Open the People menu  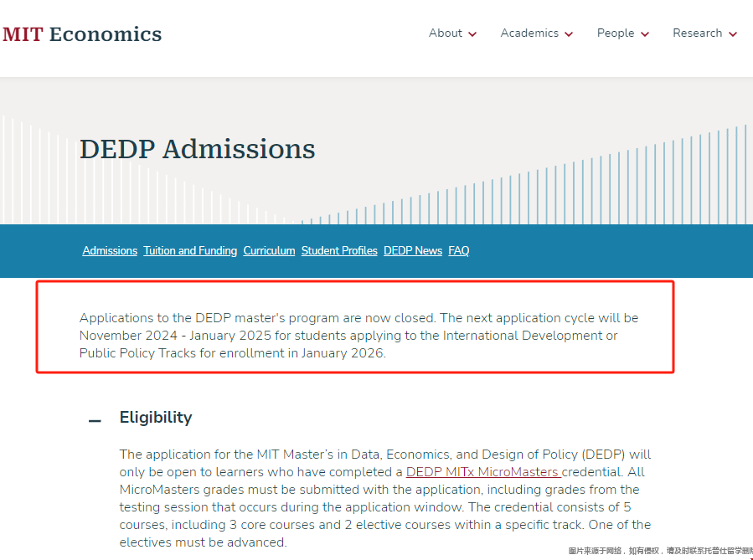615,33
